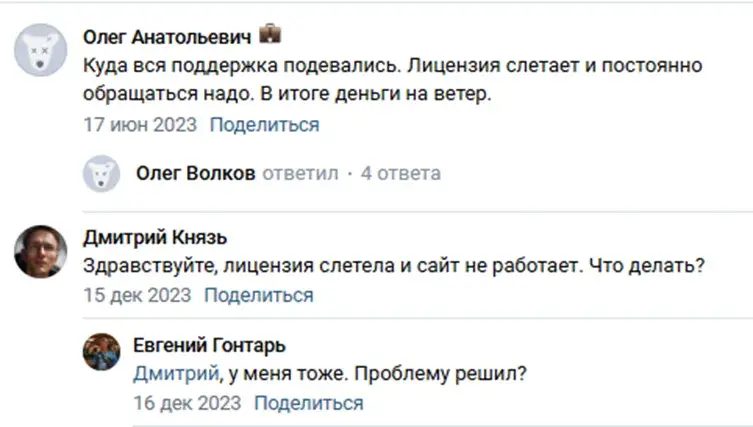Open the '17 июн 2023' timestamp link
The height and width of the screenshot is (427, 753).
140,125
